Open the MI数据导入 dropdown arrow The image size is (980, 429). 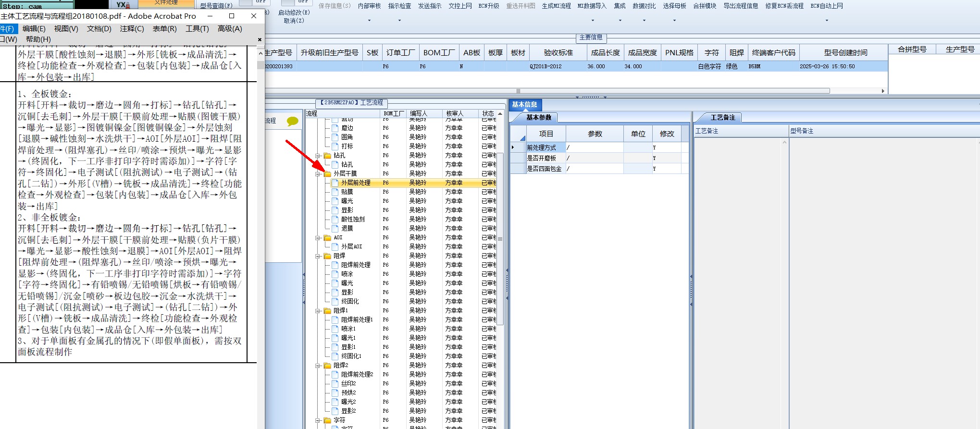[x=592, y=20]
